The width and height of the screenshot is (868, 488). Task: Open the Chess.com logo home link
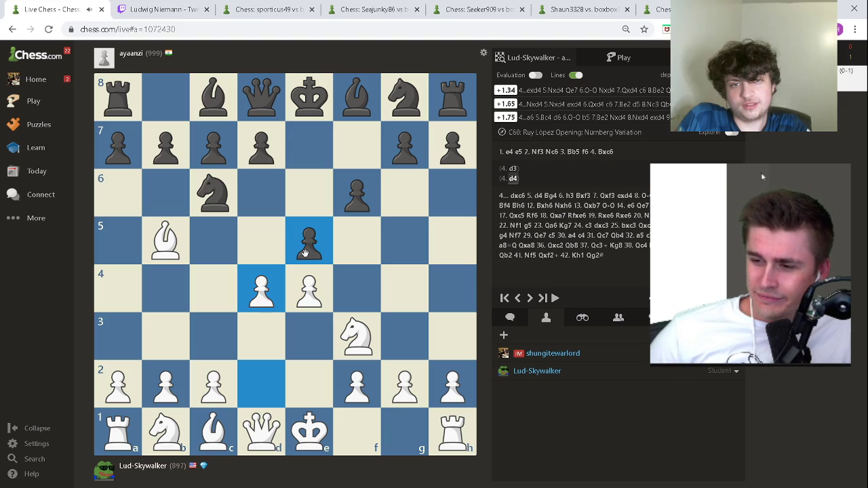(x=35, y=55)
